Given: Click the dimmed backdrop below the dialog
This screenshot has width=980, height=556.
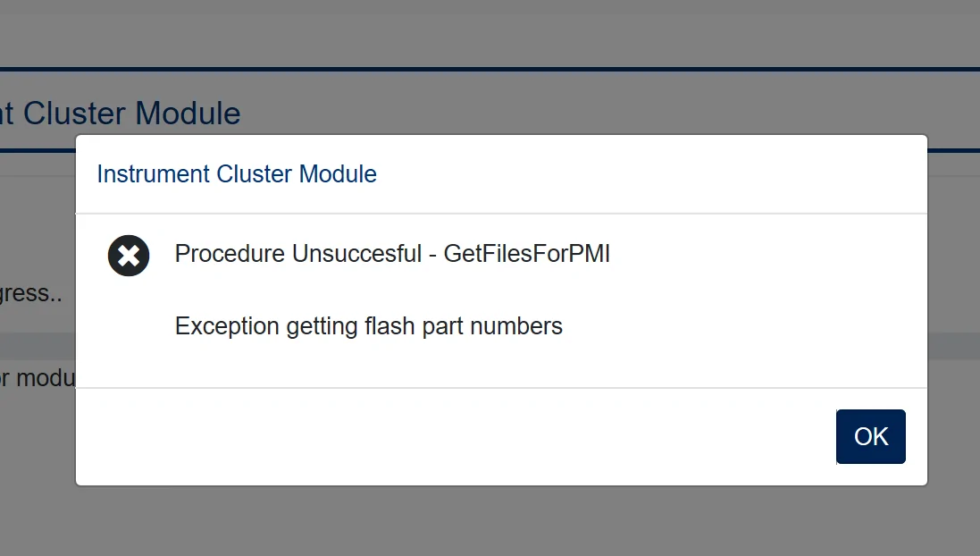Looking at the screenshot, I should 490,521.
